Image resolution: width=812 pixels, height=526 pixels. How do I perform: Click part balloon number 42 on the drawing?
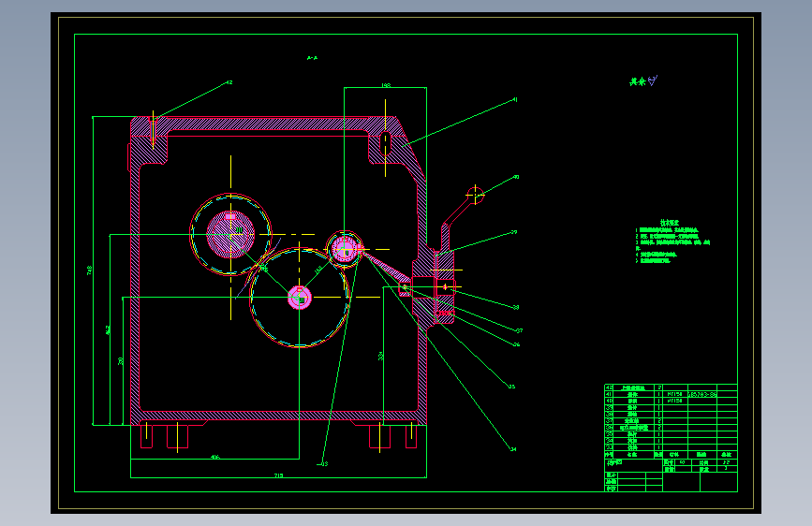[229, 82]
